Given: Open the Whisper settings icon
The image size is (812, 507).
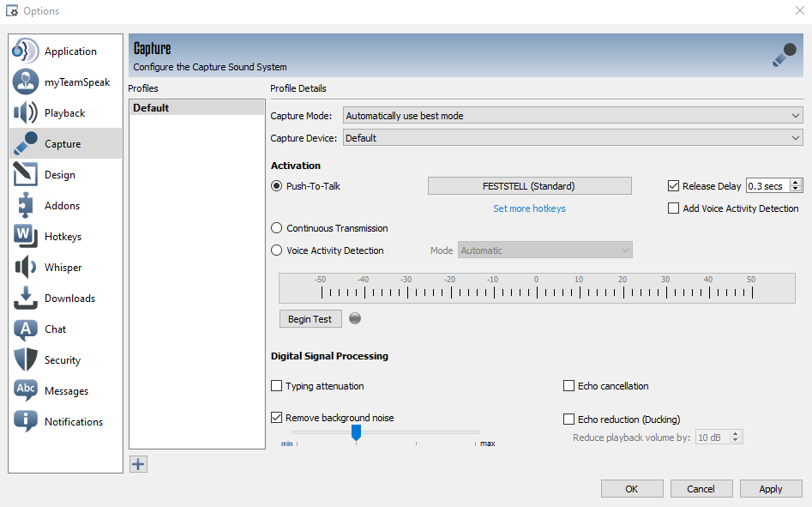Looking at the screenshot, I should pos(26,268).
